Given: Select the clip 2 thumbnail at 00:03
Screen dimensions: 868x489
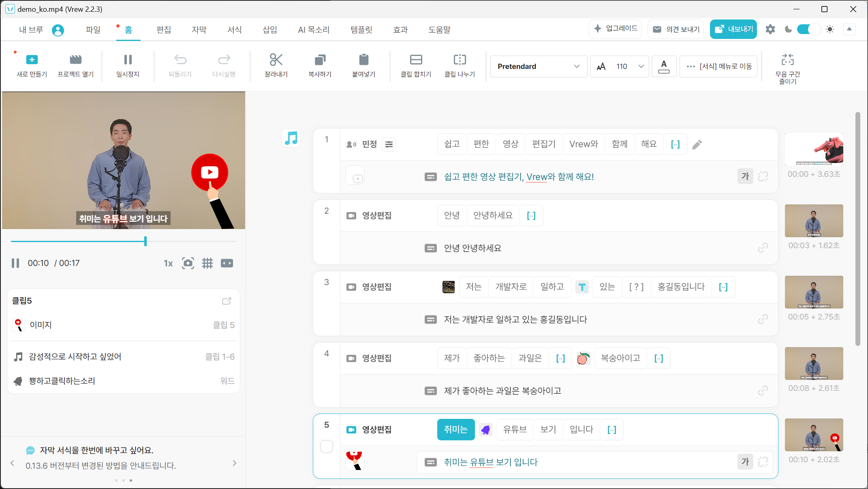Looking at the screenshot, I should (814, 221).
